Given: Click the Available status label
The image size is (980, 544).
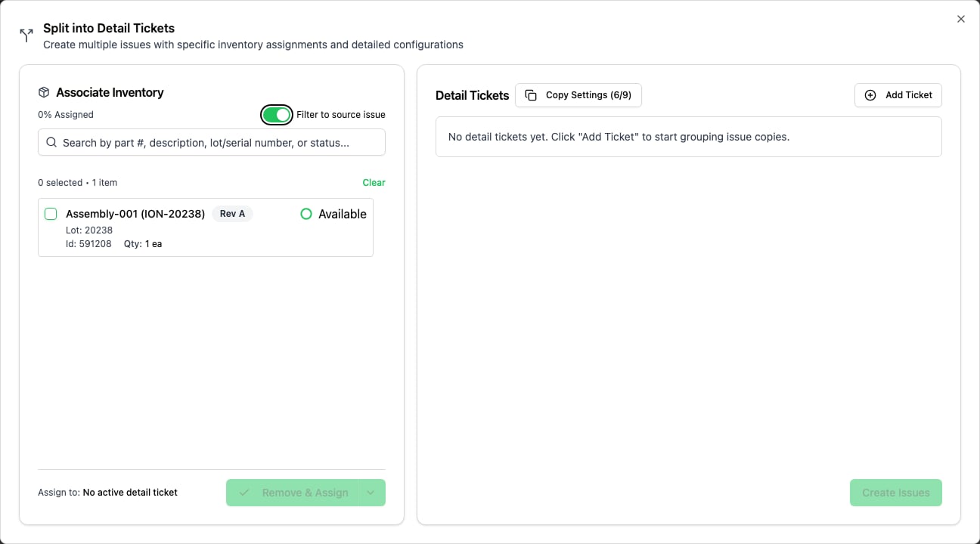Looking at the screenshot, I should click(x=343, y=214).
